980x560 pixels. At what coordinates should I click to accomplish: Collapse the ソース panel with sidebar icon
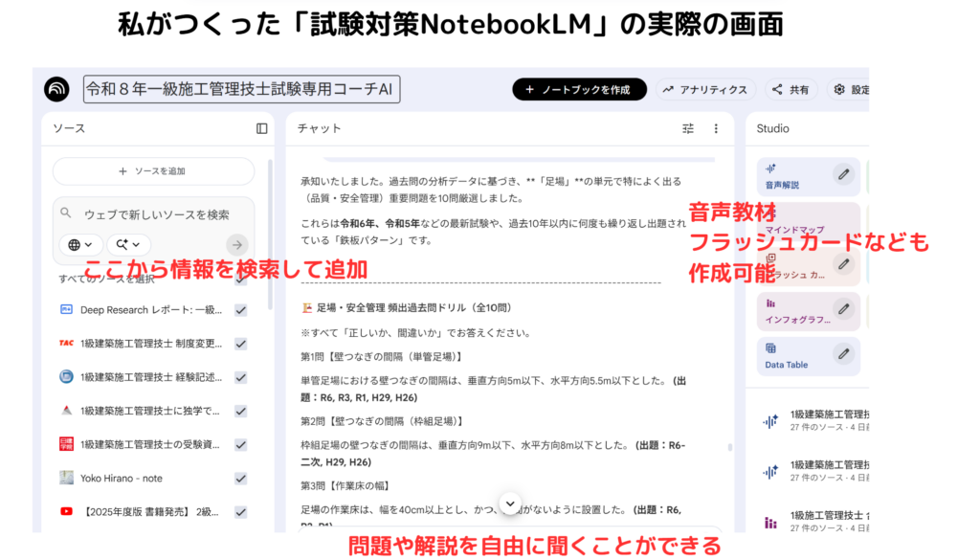tap(262, 128)
